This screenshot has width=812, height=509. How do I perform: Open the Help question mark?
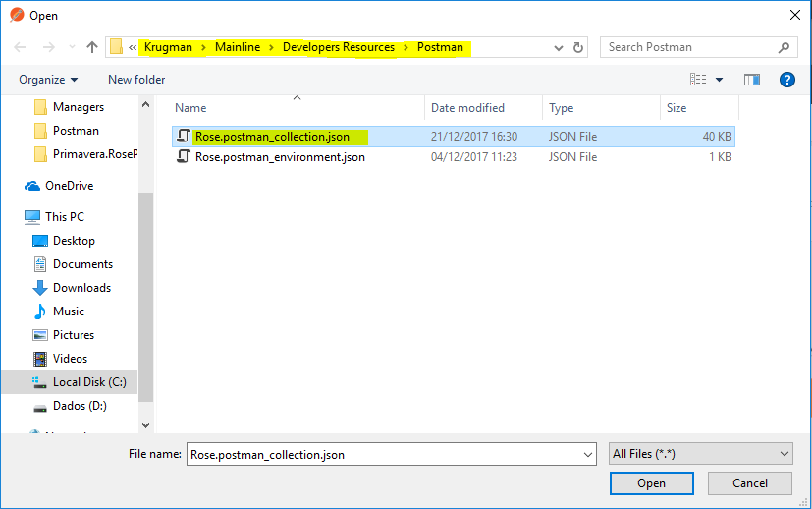tap(787, 80)
